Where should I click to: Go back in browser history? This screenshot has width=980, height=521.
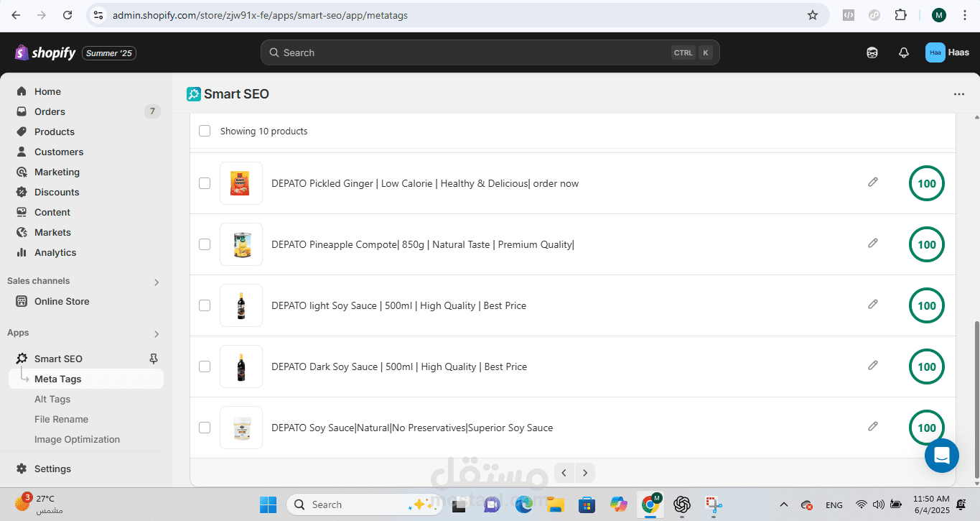tap(16, 15)
